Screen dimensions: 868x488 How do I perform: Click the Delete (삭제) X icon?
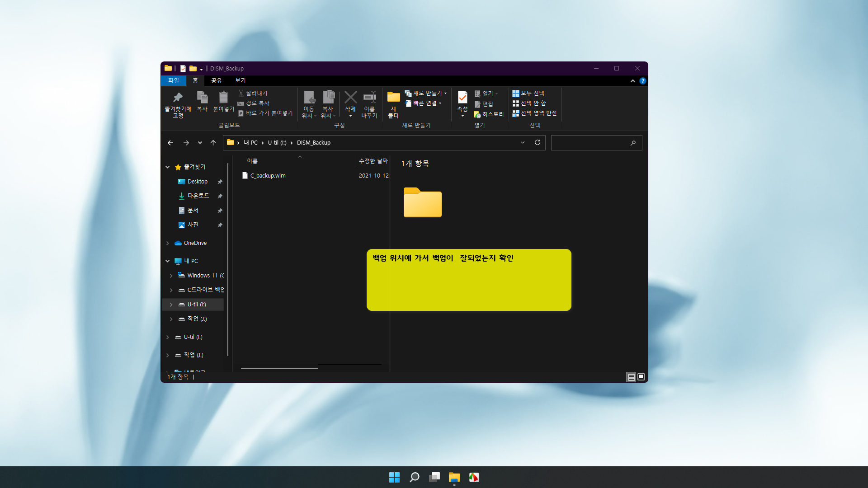(350, 97)
